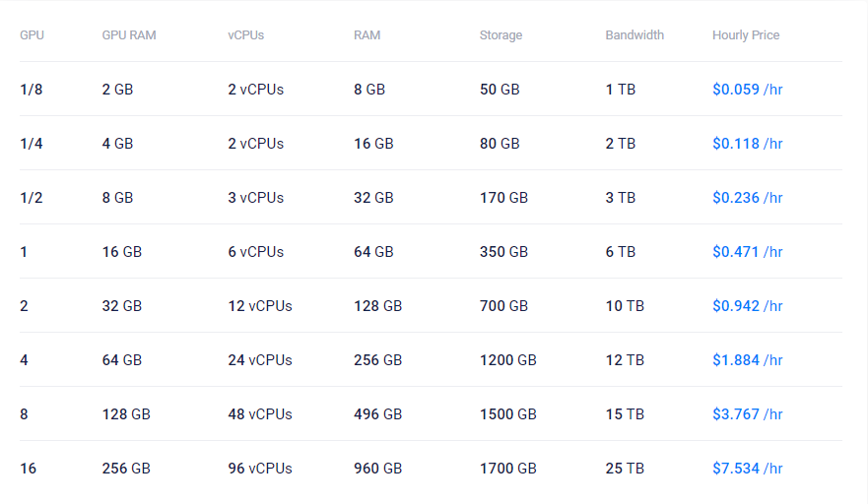Click the 1700 GB storage cell
Image resolution: width=868 pixels, height=504 pixels.
click(507, 469)
